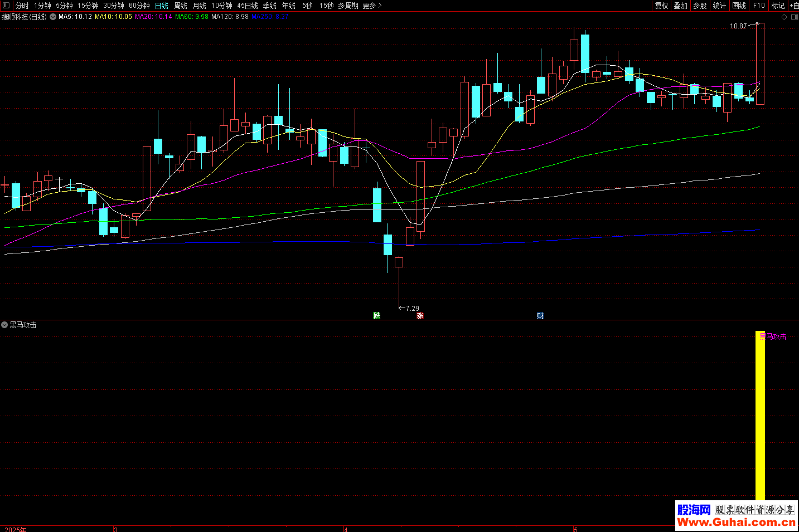Screen dimensions: 799x532
Task: Click the 捷顺科技(日线) stock title
Action: (25, 17)
